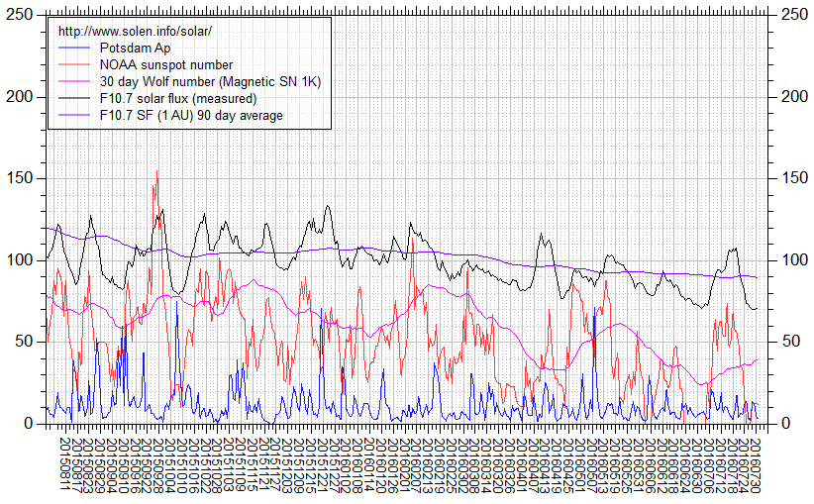This screenshot has width=814, height=504.
Task: Click the date label 20150928
Action: point(158,465)
